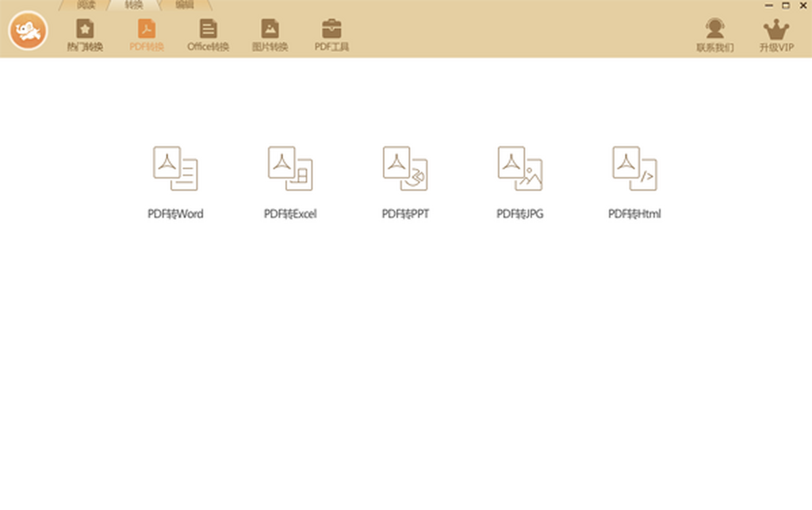The width and height of the screenshot is (812, 510).
Task: Go to the 编辑 tab
Action: [184, 5]
